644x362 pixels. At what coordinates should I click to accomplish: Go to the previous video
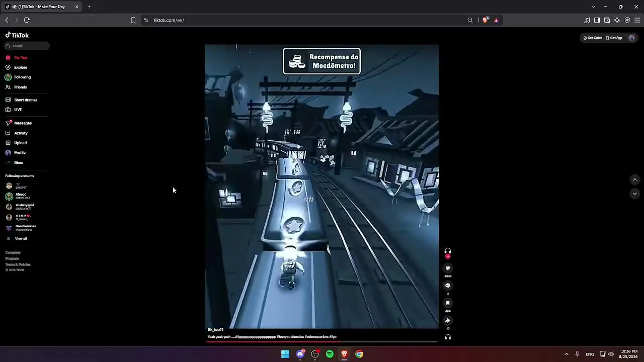pyautogui.click(x=635, y=179)
